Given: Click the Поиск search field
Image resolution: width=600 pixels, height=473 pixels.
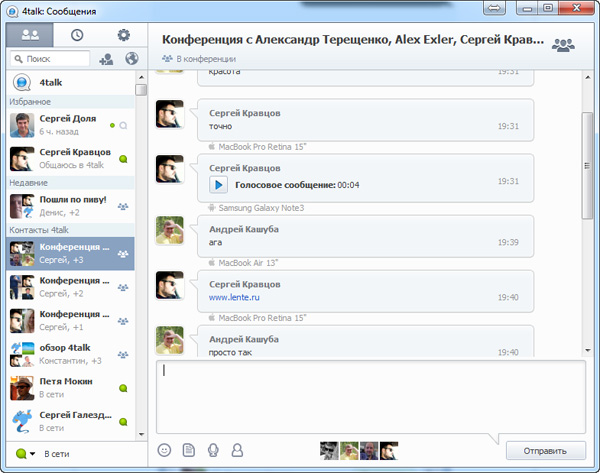Looking at the screenshot, I should 55,60.
